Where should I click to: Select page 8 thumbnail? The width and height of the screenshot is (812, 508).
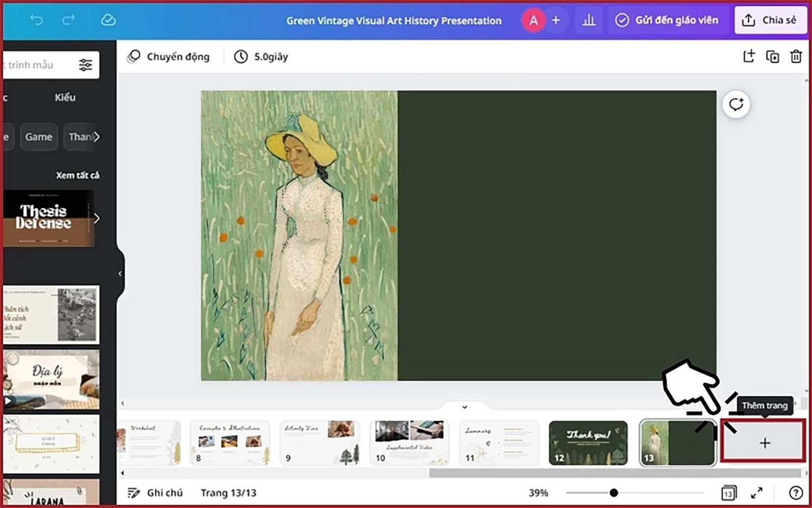[230, 443]
